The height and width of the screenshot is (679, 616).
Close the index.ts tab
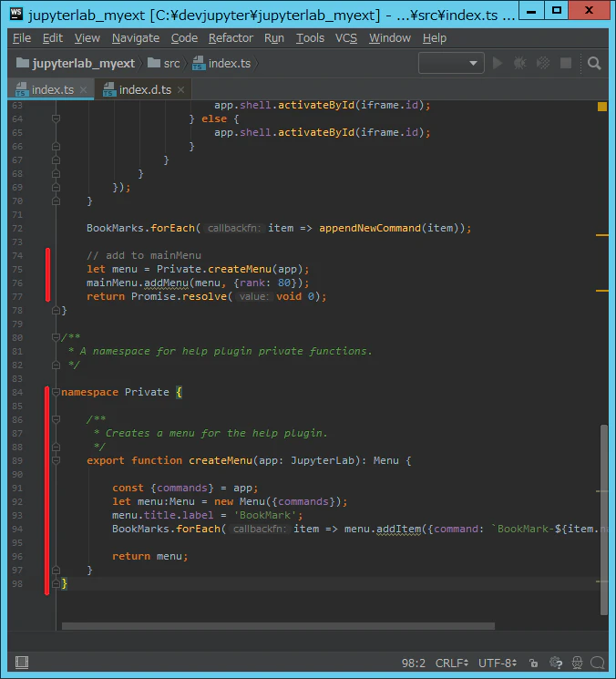[84, 89]
